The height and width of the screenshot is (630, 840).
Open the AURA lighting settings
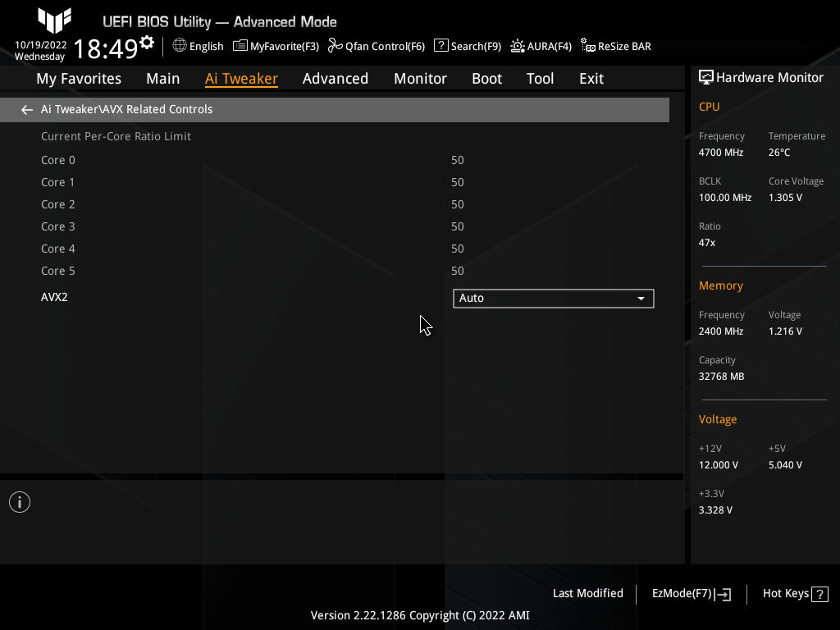pyautogui.click(x=541, y=46)
